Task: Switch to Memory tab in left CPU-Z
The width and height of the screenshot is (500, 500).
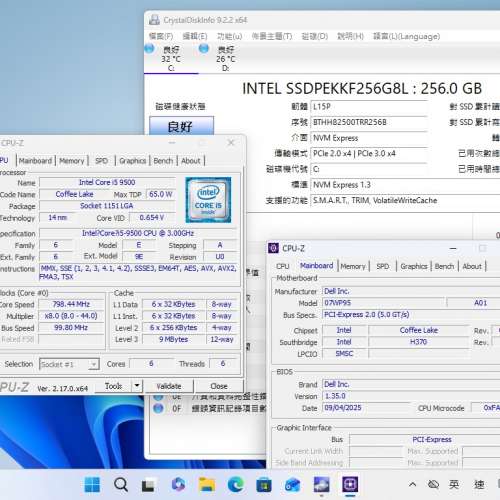Action: coord(72,161)
